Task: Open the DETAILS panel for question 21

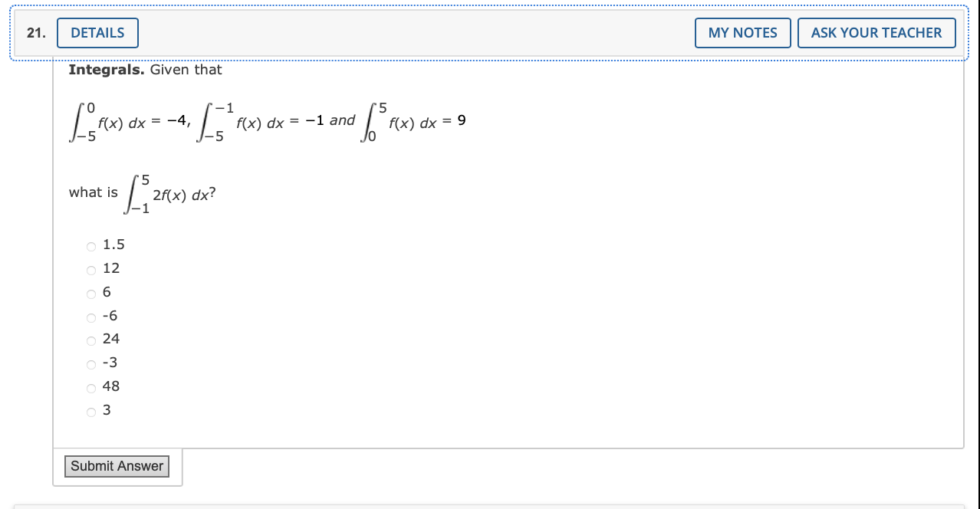Action: click(97, 33)
